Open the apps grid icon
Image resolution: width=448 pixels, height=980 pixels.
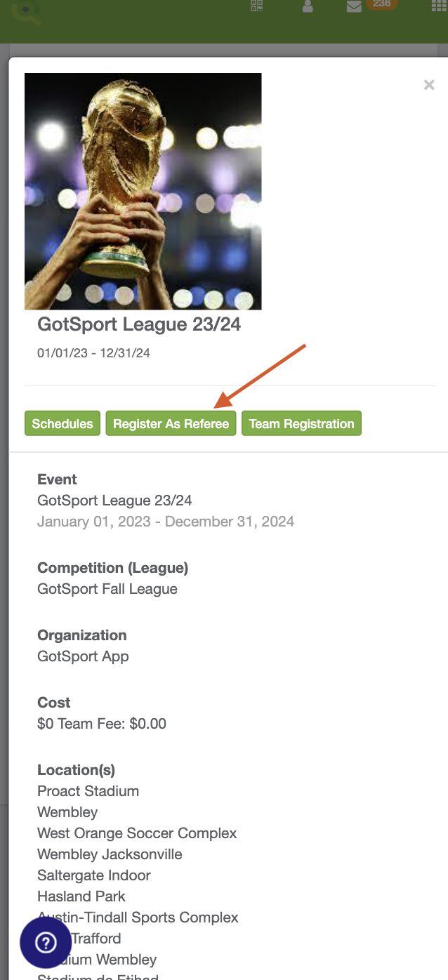(x=439, y=6)
